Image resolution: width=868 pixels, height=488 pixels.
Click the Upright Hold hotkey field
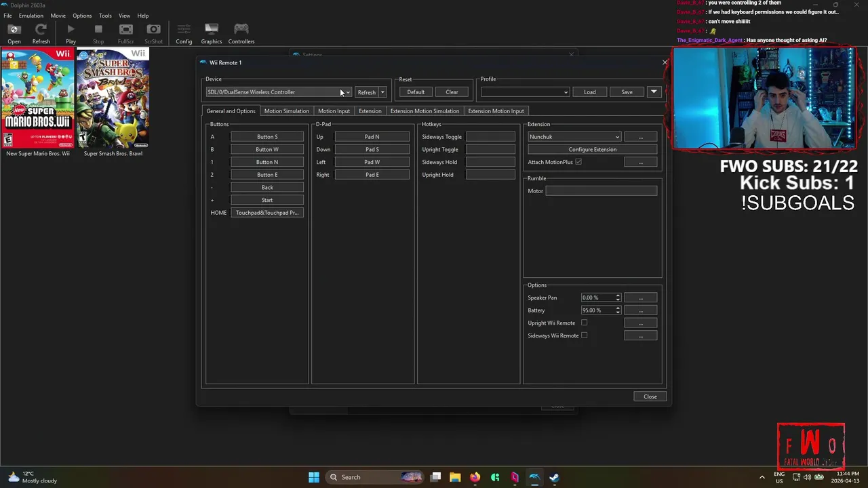(x=490, y=175)
